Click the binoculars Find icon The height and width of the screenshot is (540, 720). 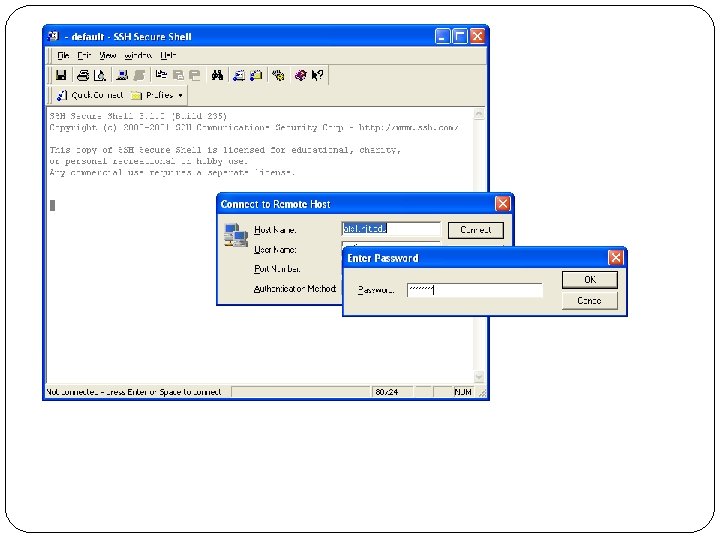(x=217, y=75)
